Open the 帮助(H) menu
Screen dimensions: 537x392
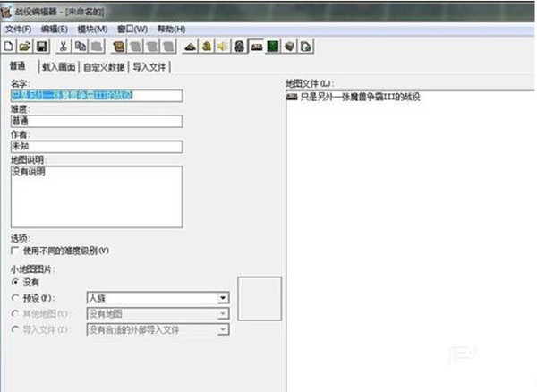pos(171,30)
